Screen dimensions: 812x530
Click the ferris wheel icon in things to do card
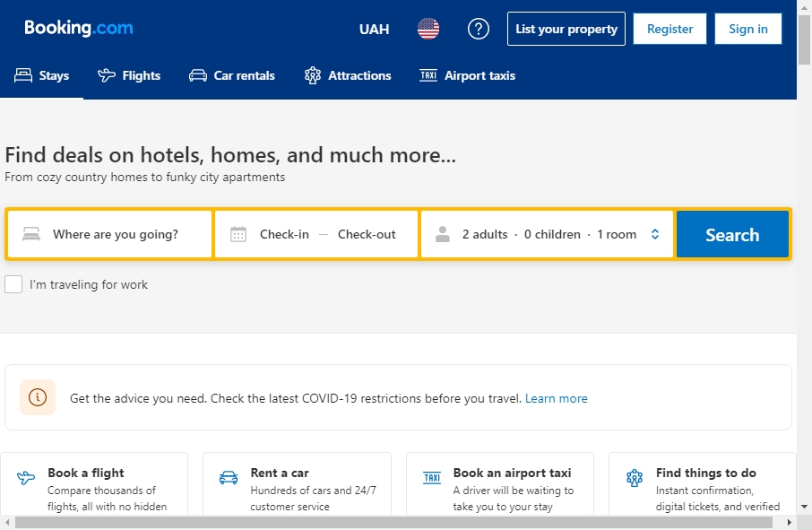pos(635,478)
